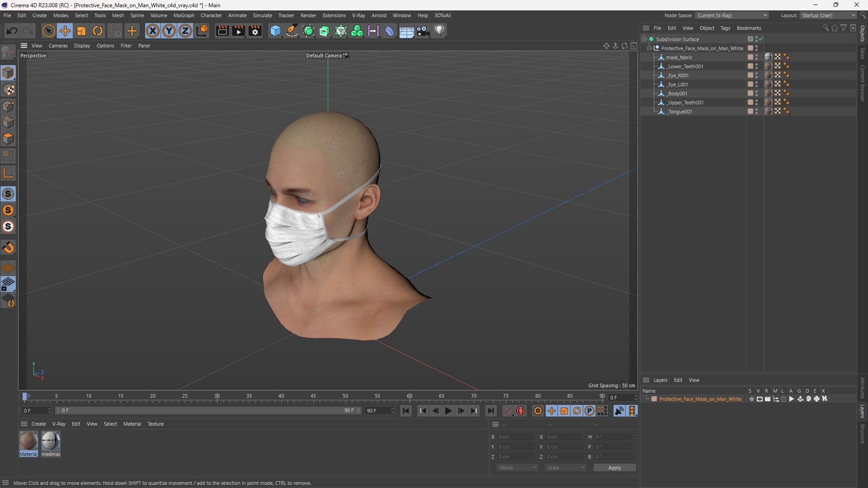Click Record Active Objects button

(x=508, y=411)
